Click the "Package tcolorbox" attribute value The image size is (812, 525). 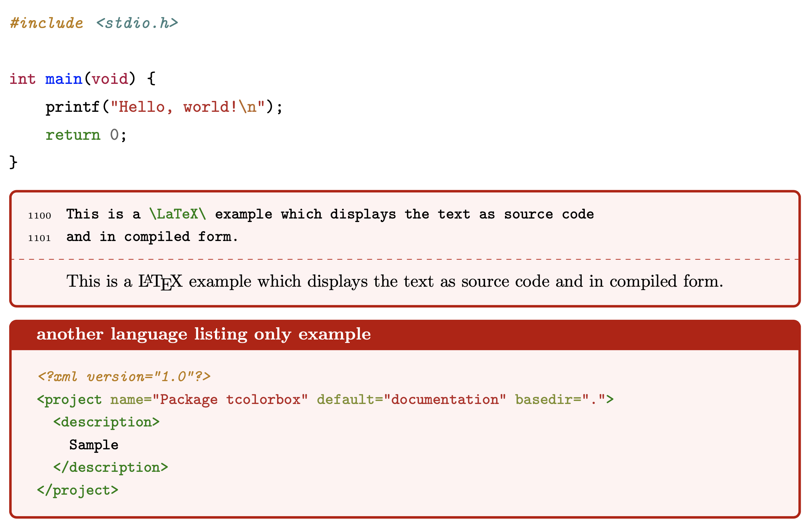coord(230,400)
